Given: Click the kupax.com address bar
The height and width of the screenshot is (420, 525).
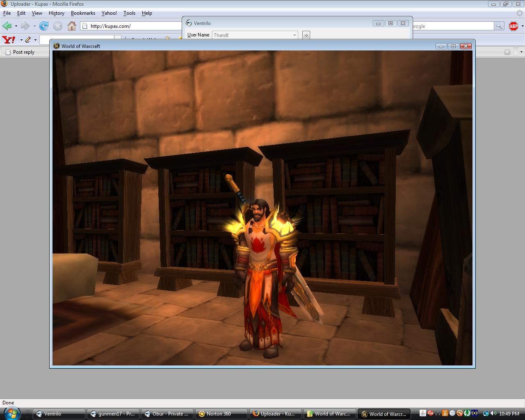Looking at the screenshot, I should click(131, 26).
